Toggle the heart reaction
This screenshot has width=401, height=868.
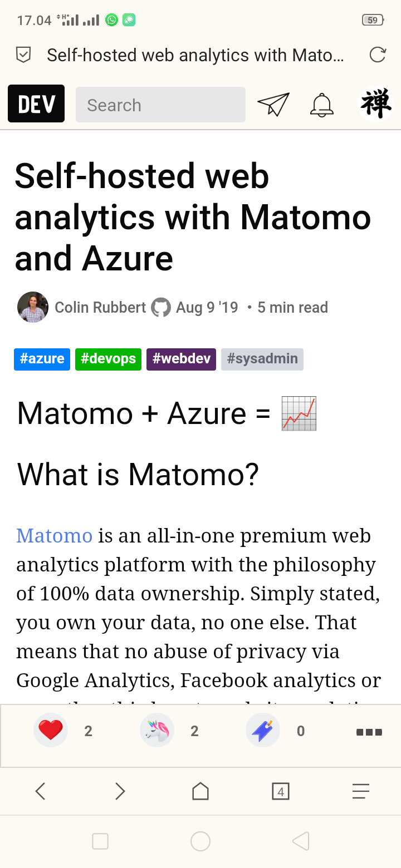[x=51, y=731]
